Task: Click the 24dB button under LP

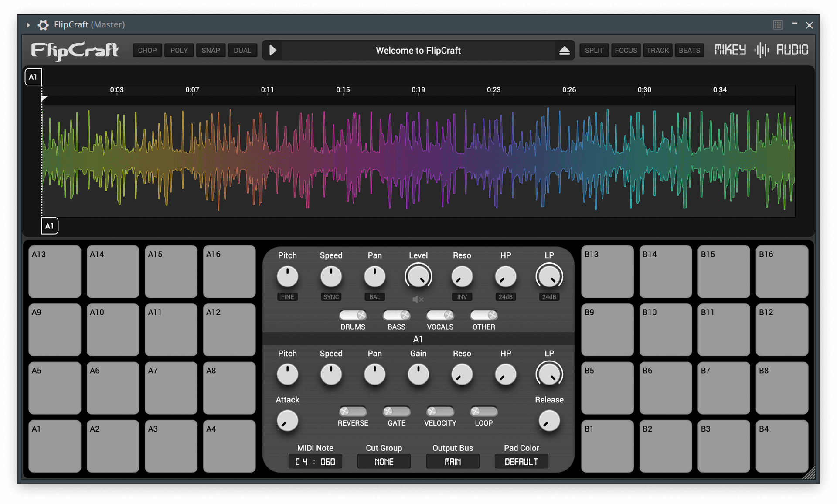Action: [549, 297]
